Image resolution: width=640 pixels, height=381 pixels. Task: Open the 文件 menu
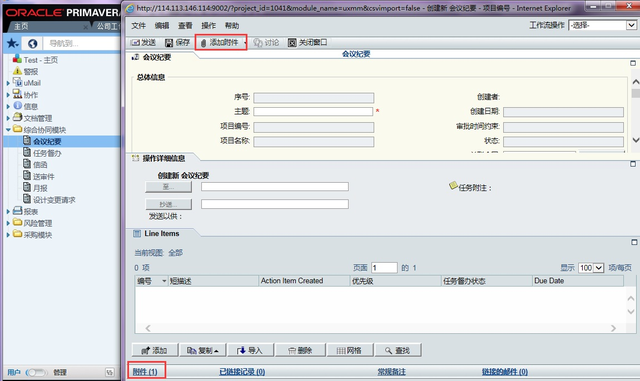pos(138,26)
